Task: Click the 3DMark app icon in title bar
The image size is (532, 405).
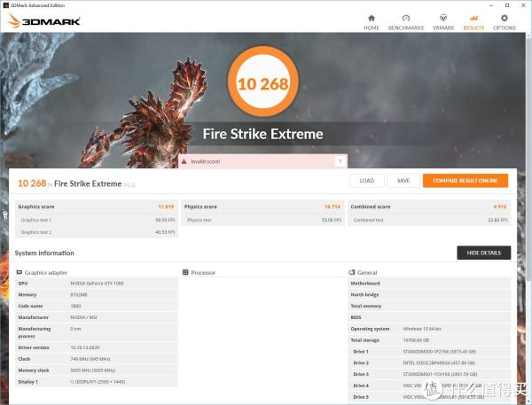Action: tap(5, 5)
